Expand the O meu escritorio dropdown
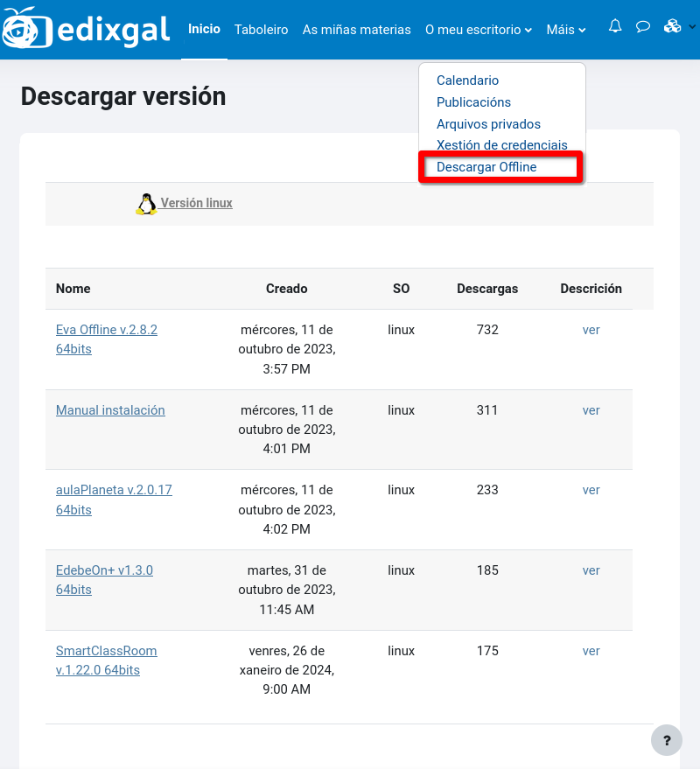The height and width of the screenshot is (769, 700). tap(478, 30)
